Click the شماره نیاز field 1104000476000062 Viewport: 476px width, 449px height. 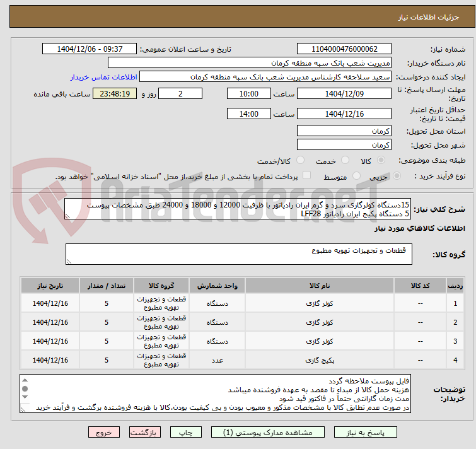click(344, 49)
